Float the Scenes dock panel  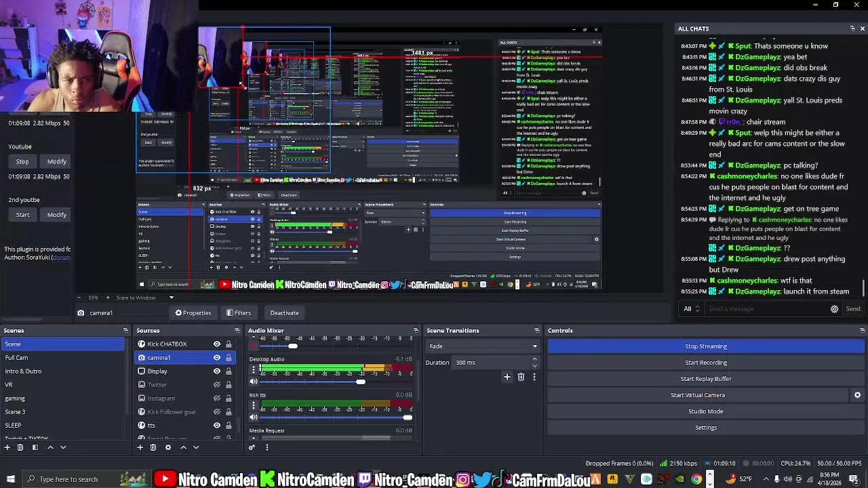[x=125, y=331]
